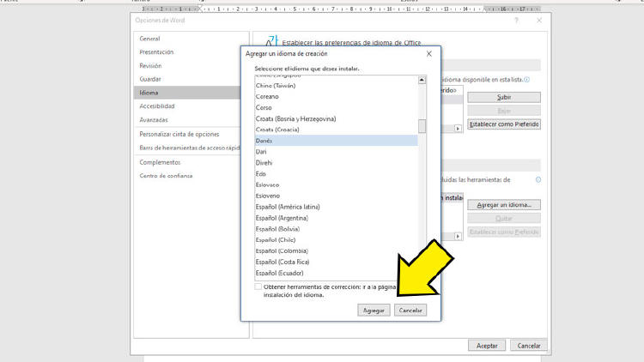Screen dimensions: 644x362
Task: Close the Agregar un idioma de creación dialog
Action: coord(428,53)
